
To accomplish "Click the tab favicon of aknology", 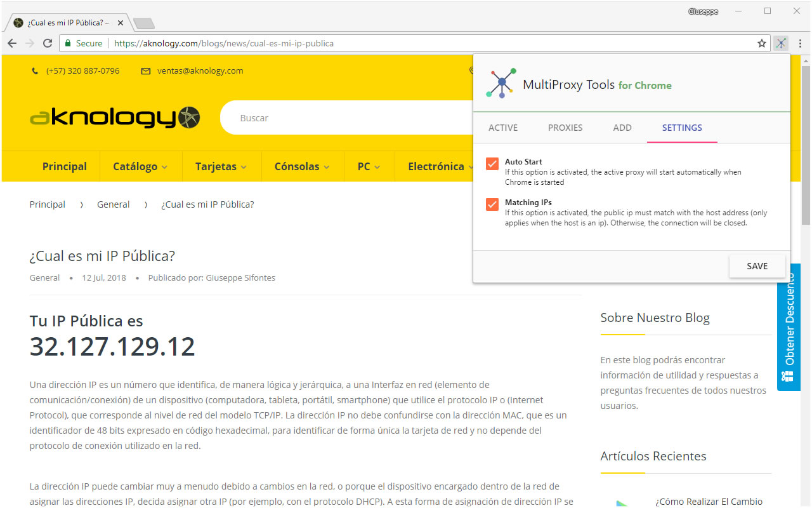I will pos(18,23).
